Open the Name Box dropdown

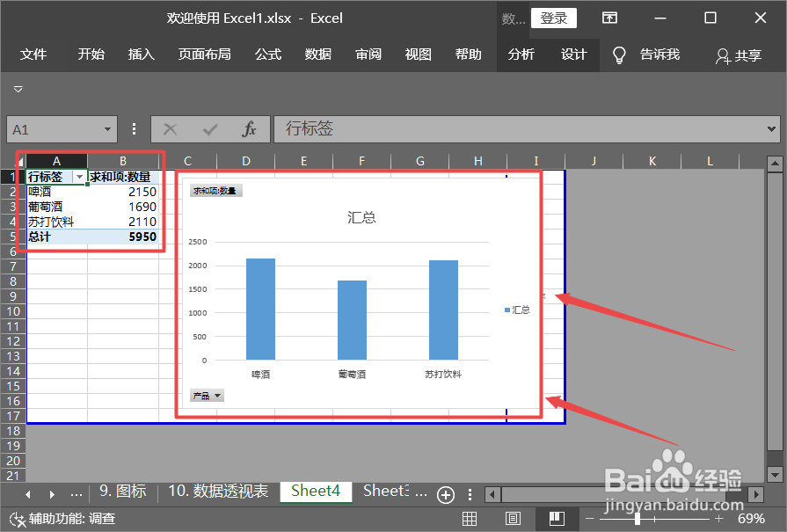(x=107, y=129)
